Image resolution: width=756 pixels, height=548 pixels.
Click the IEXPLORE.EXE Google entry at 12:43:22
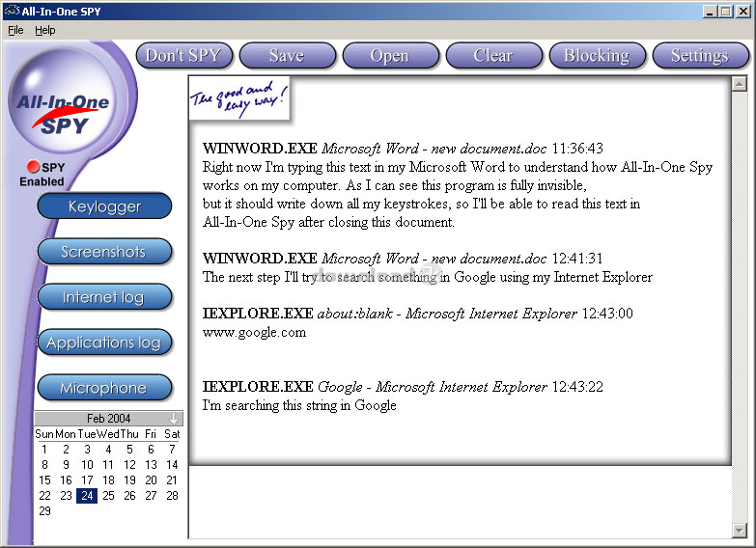(403, 387)
